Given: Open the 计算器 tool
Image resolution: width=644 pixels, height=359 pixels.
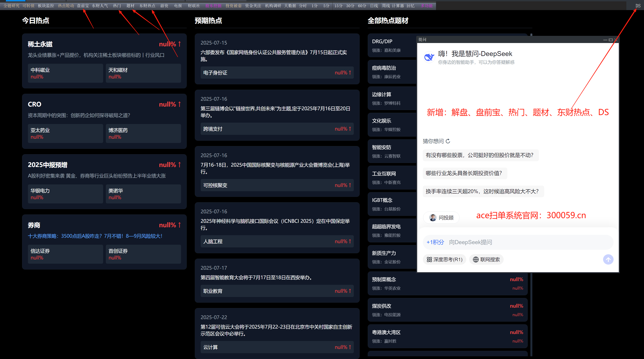Looking at the screenshot, I should [x=398, y=6].
